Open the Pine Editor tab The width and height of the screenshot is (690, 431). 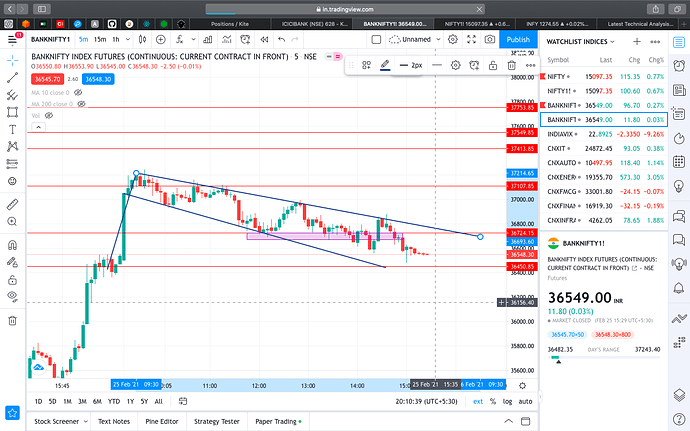161,421
